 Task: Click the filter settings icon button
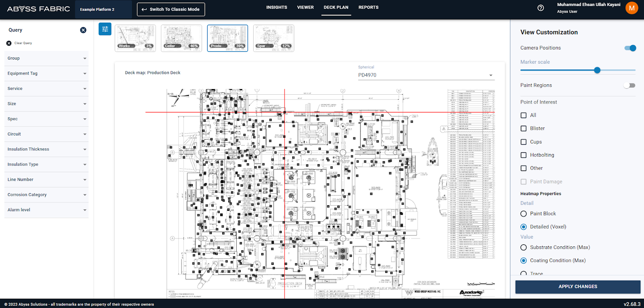pyautogui.click(x=105, y=29)
